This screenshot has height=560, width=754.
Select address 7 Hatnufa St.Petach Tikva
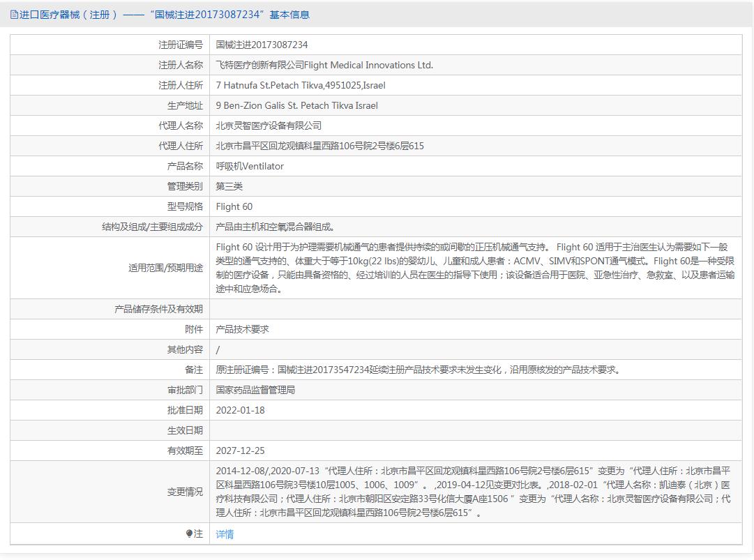coord(301,85)
